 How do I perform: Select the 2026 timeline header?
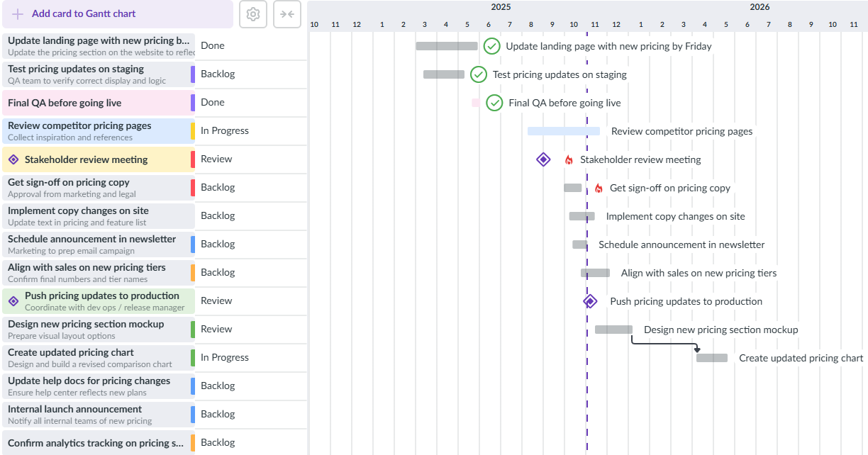(759, 7)
